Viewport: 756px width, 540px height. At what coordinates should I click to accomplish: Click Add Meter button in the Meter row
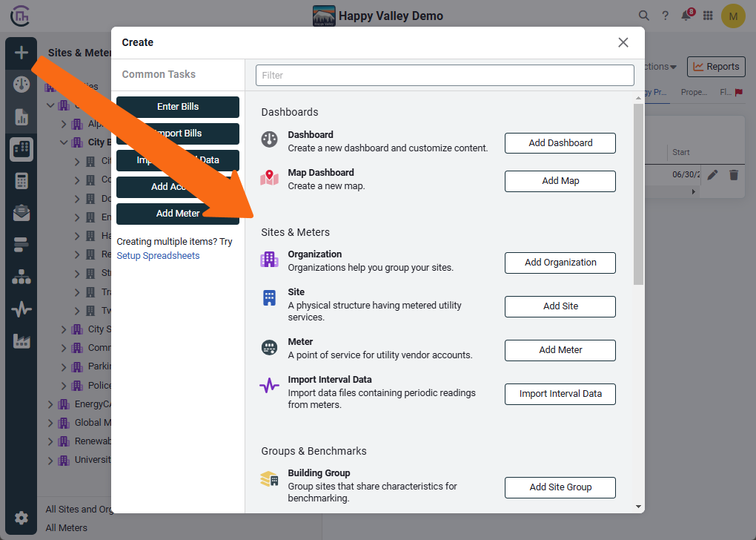click(x=560, y=350)
